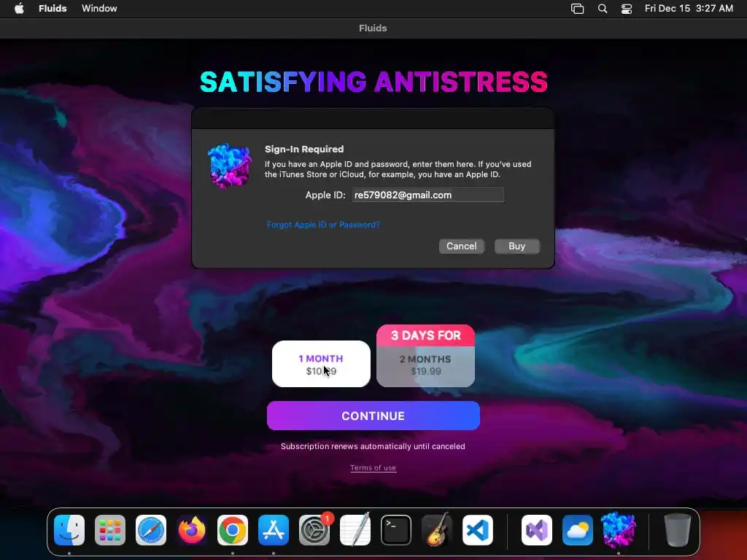Click the Subscription renews automatically text
Image resolution: width=747 pixels, height=560 pixels.
373,446
